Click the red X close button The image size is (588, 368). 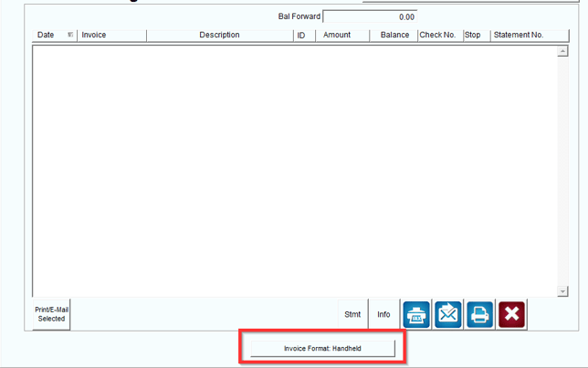[x=511, y=314]
